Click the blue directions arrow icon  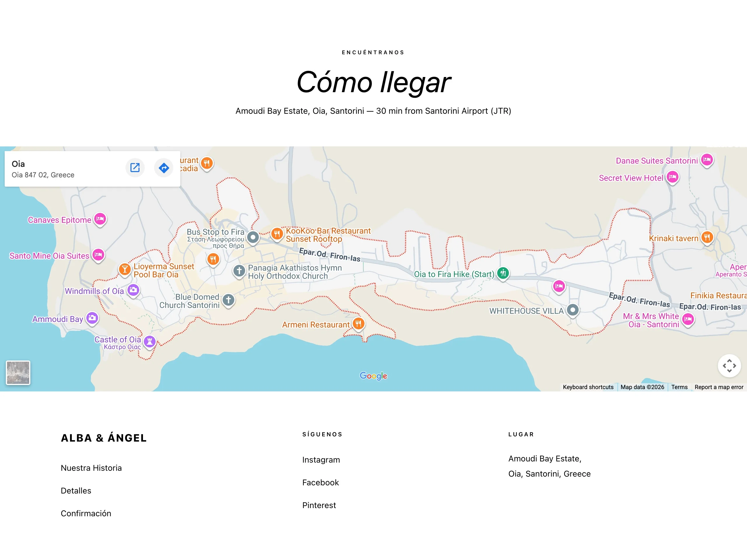[x=164, y=167]
